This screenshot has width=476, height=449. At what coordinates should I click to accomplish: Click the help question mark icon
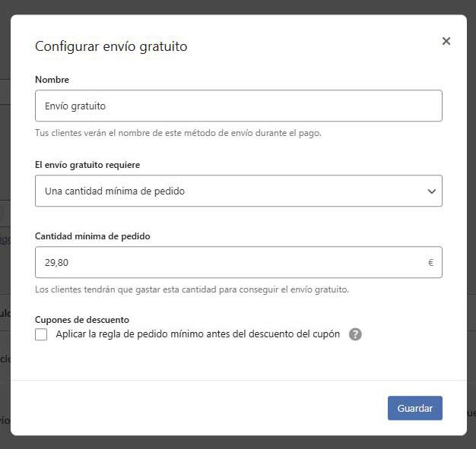tap(355, 334)
